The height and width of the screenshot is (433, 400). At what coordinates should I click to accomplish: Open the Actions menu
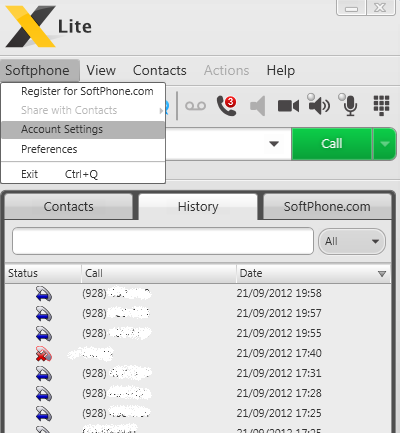click(x=227, y=70)
